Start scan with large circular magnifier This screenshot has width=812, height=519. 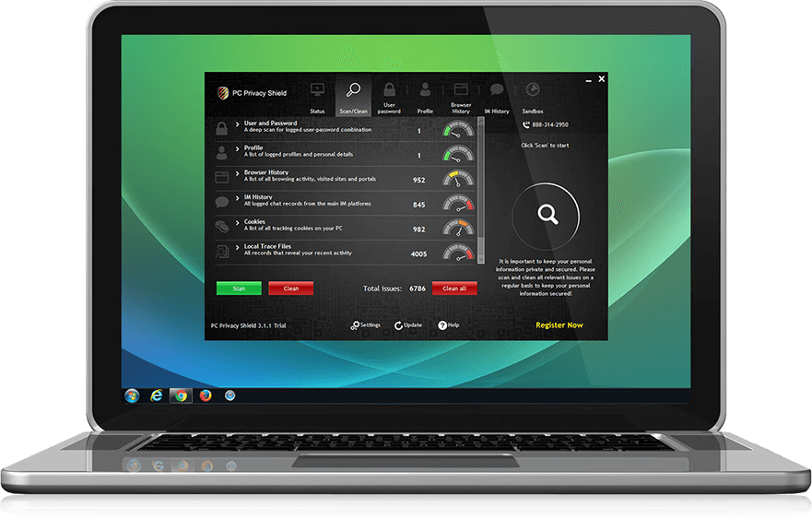547,216
